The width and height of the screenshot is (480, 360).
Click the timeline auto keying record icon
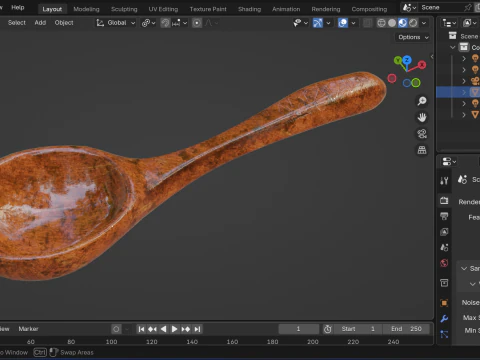pyautogui.click(x=116, y=329)
